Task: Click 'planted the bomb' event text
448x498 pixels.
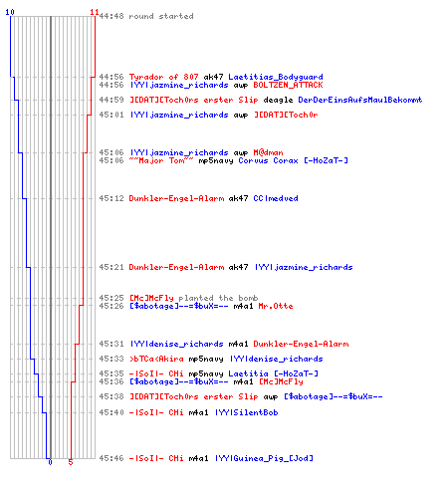Action: coord(218,298)
